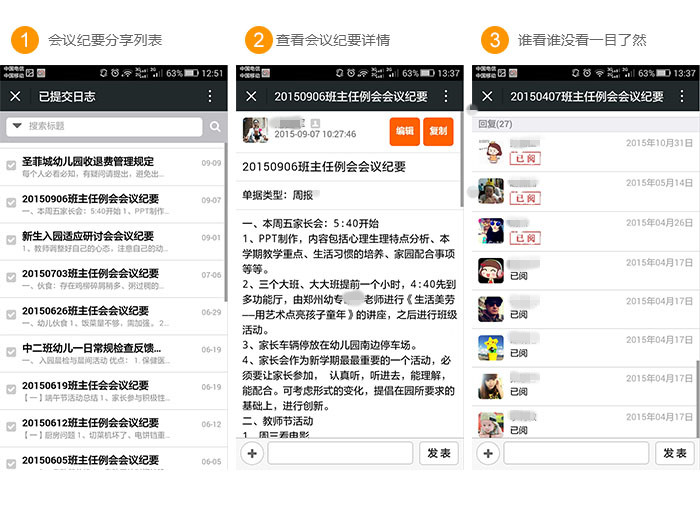This screenshot has width=700, height=520.
Task: Close the 已提交日志 screen with X
Action: point(15,96)
